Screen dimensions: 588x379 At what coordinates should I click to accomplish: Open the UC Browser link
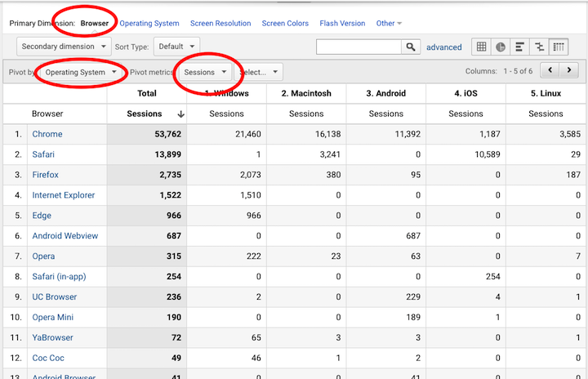coord(55,297)
